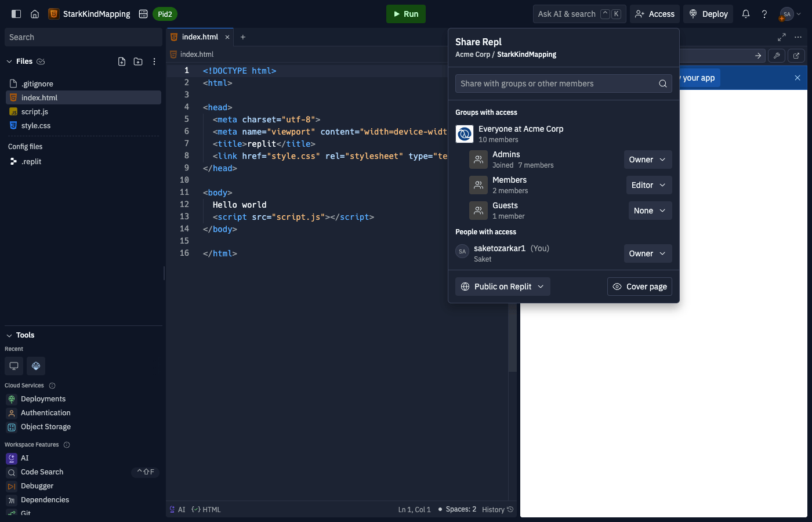The width and height of the screenshot is (812, 522).
Task: Change the Members role from Editor
Action: [649, 185]
